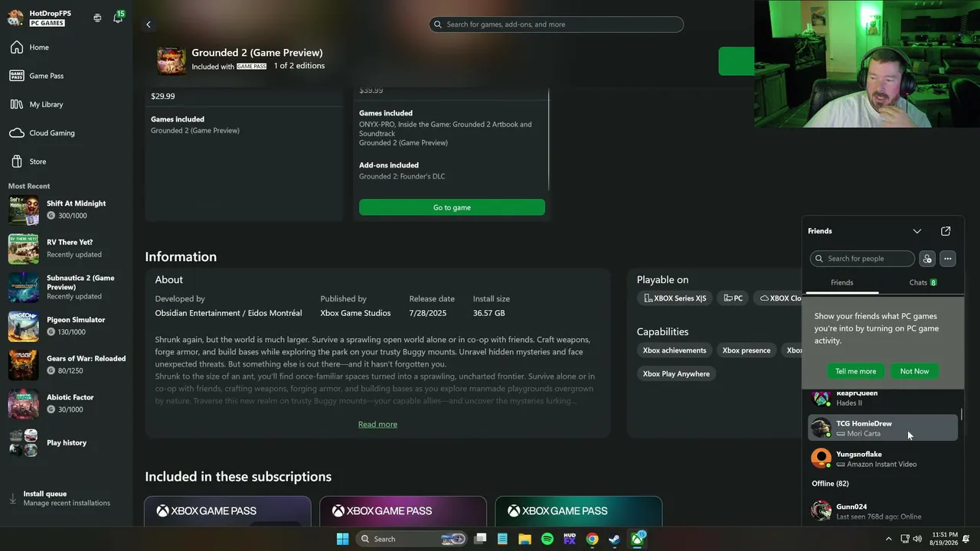Open Pigeon Simulator from Most Recent
The width and height of the screenshot is (980, 551).
click(x=67, y=326)
